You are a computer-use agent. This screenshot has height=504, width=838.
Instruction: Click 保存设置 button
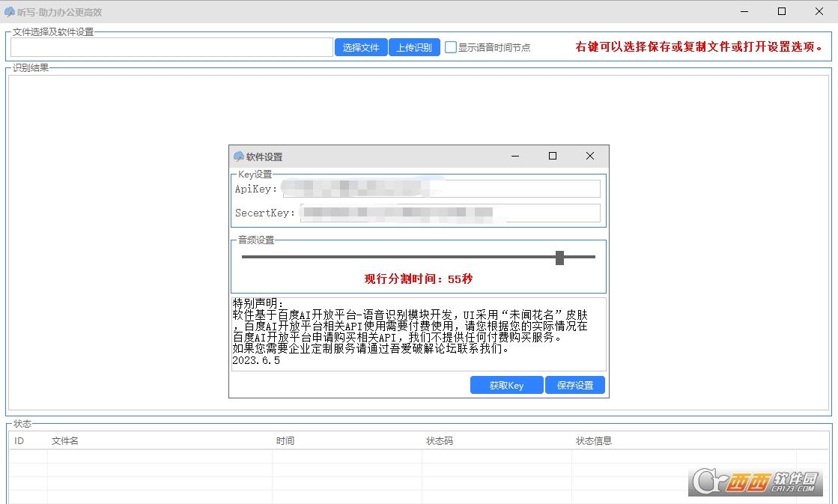(x=575, y=385)
